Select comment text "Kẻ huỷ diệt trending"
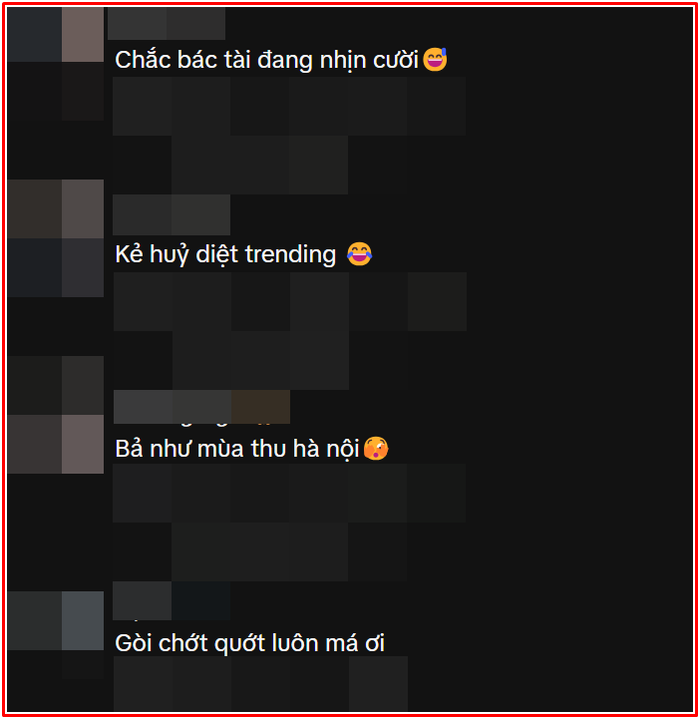Image resolution: width=700 pixels, height=719 pixels. [x=226, y=254]
